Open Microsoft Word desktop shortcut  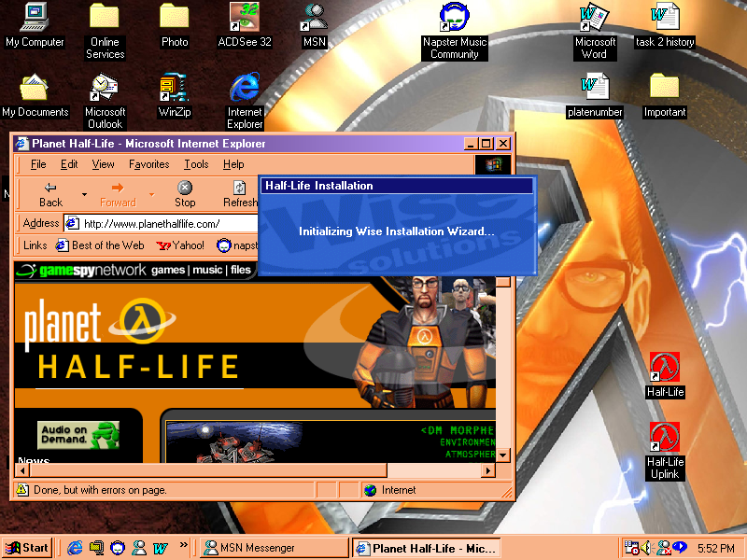(594, 31)
